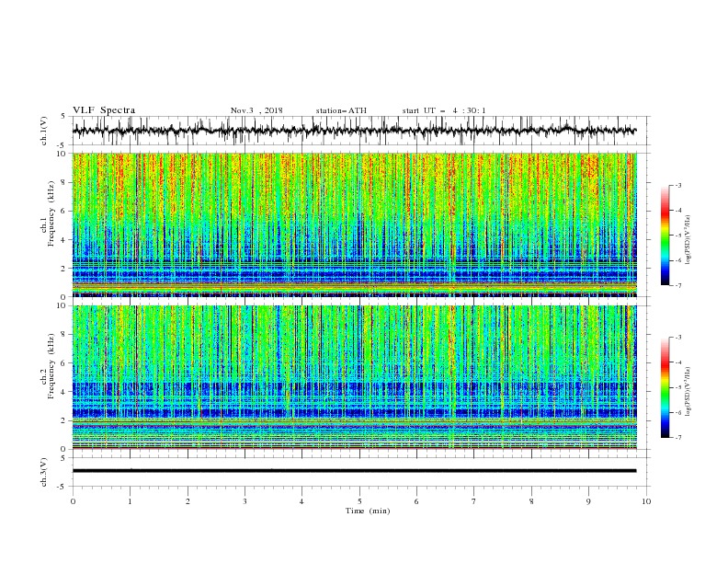Click the "start UT = 4 :30: 1" label
Image resolution: width=728 pixels, height=563 pixels.
pyautogui.click(x=444, y=110)
